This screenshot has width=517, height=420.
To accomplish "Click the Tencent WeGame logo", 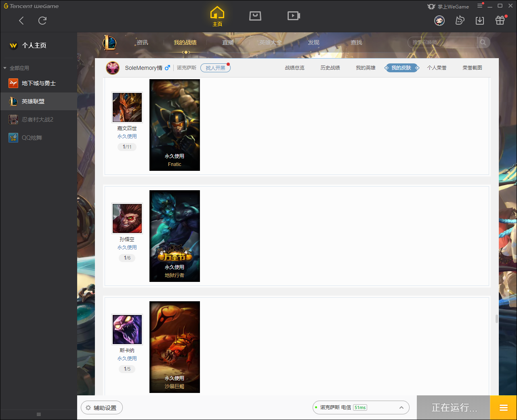I will coord(31,6).
